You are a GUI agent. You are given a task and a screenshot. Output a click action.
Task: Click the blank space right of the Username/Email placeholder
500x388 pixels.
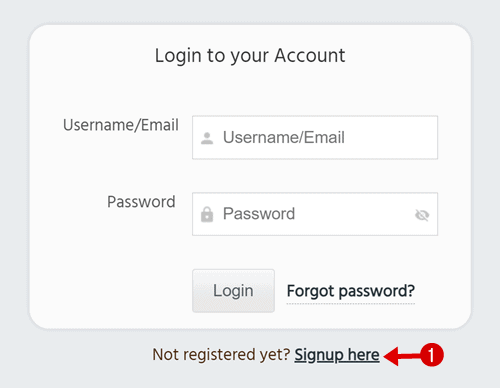390,137
